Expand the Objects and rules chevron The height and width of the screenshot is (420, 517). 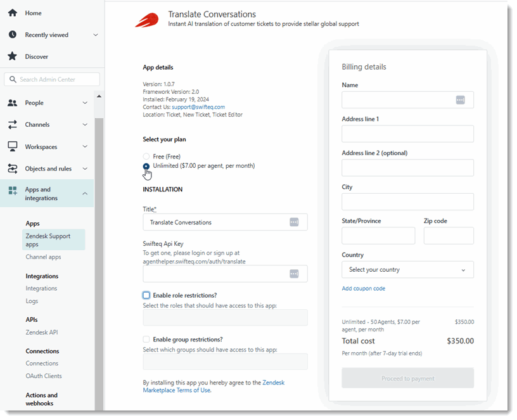click(85, 169)
